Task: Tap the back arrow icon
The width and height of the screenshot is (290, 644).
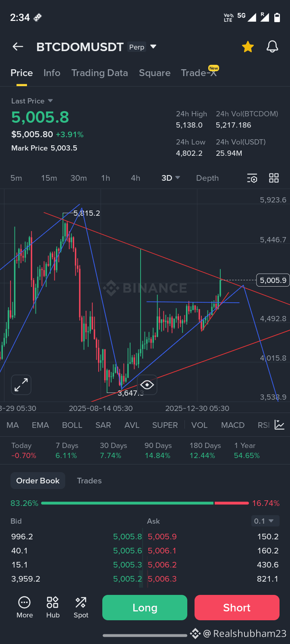Action: (18, 47)
